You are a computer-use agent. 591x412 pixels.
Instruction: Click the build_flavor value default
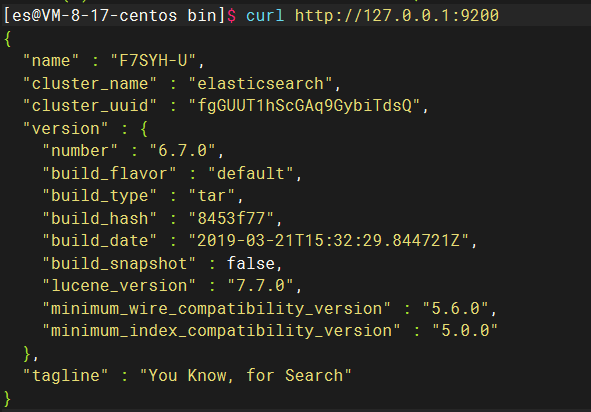[x=251, y=173]
